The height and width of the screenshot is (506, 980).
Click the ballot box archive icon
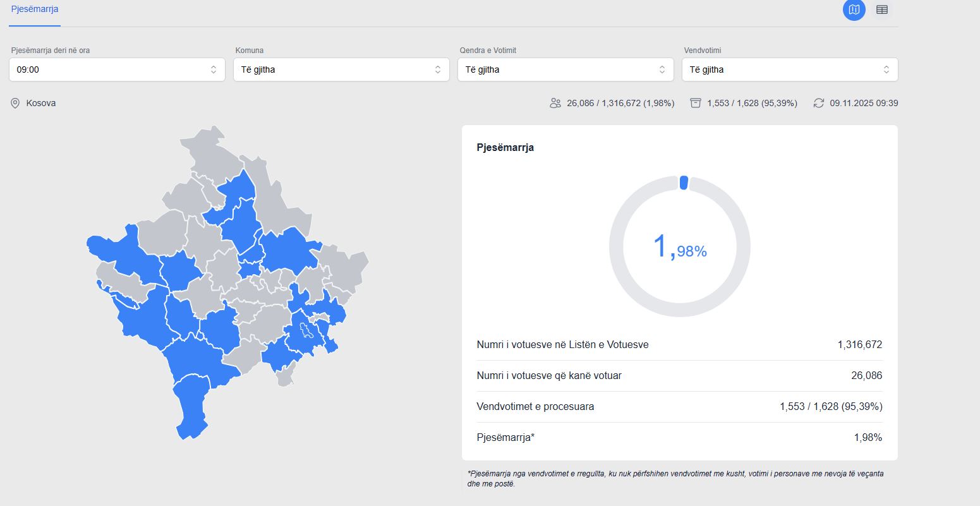(x=696, y=103)
